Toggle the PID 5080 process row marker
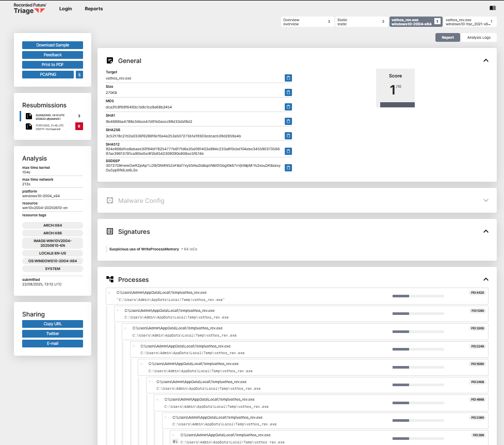Viewport: 504px width, 445px height. point(141,364)
